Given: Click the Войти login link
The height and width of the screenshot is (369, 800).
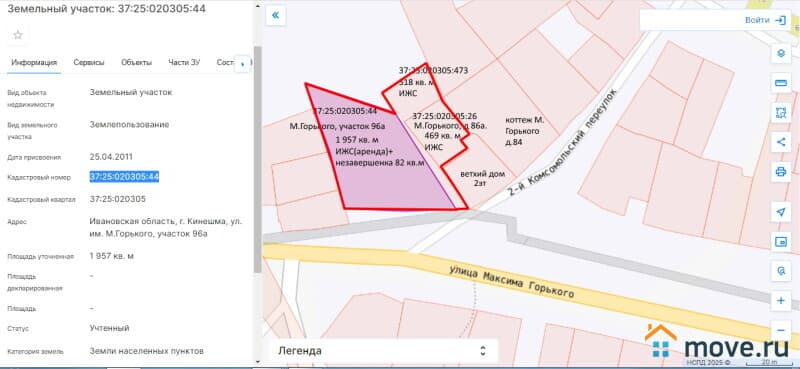Looking at the screenshot, I should pos(757,20).
